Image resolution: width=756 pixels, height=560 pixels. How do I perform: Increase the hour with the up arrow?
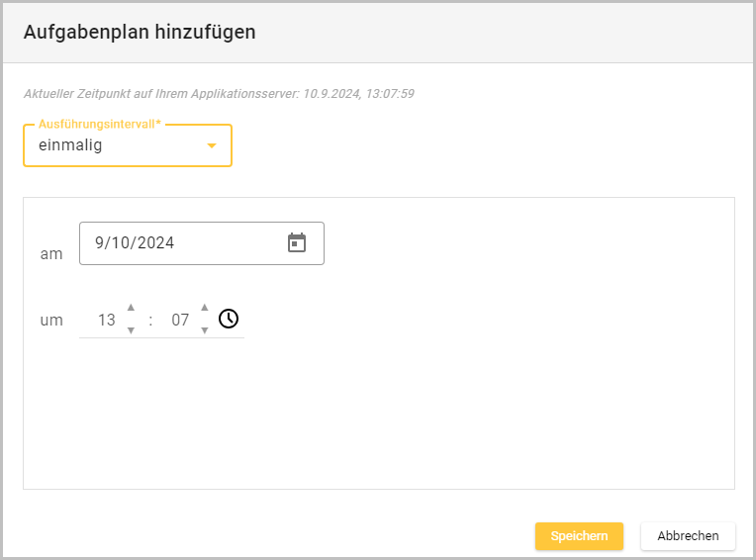point(131,308)
